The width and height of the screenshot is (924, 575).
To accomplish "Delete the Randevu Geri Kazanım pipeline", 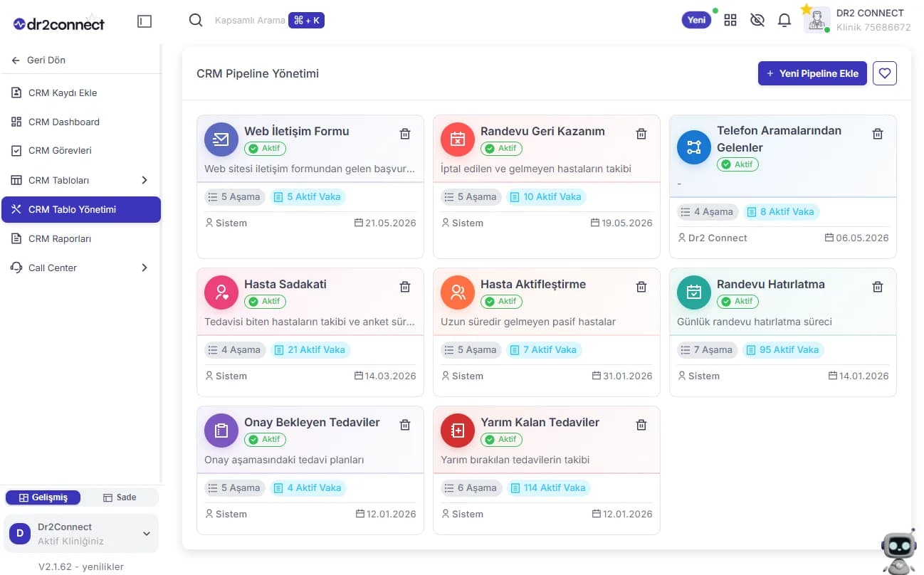I will (641, 134).
